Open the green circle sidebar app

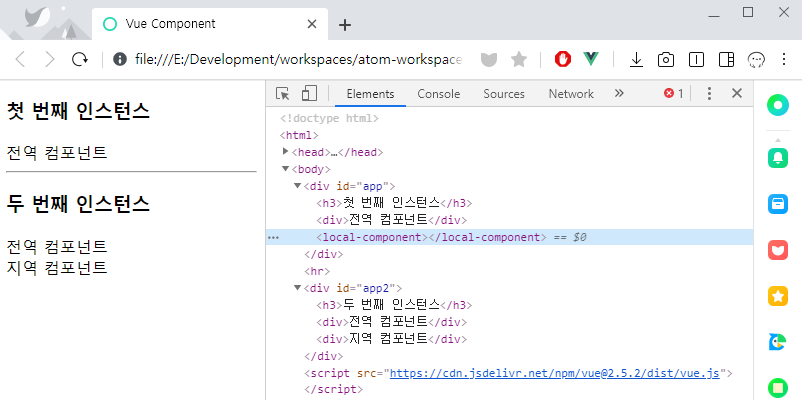[x=777, y=105]
